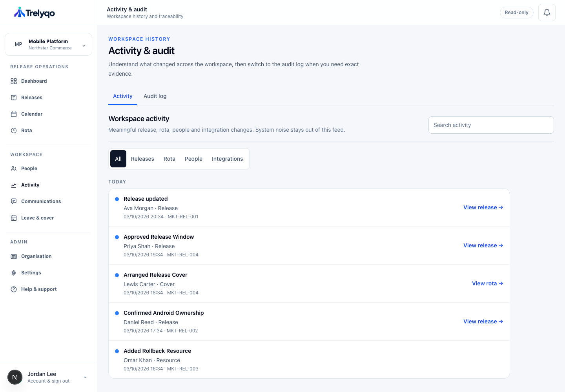Click the Dashboard grid icon
Screen dimensions: 565x392
coord(14,81)
